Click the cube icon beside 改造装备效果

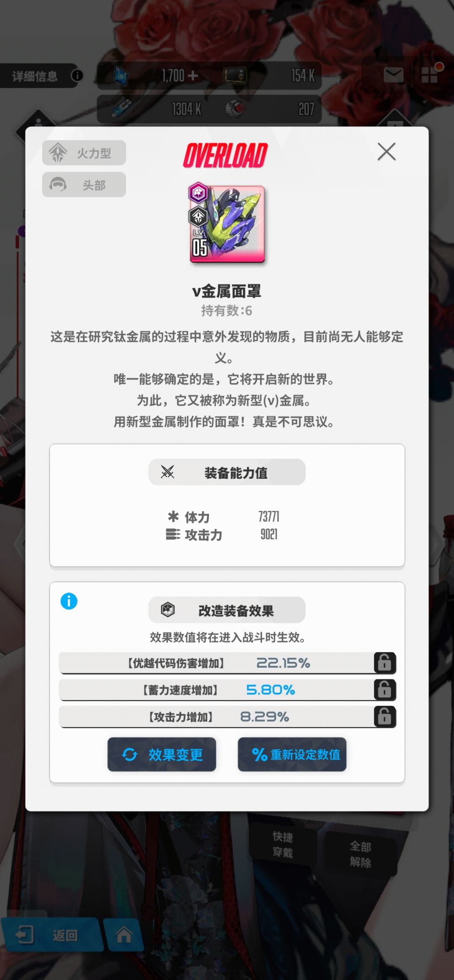click(168, 610)
